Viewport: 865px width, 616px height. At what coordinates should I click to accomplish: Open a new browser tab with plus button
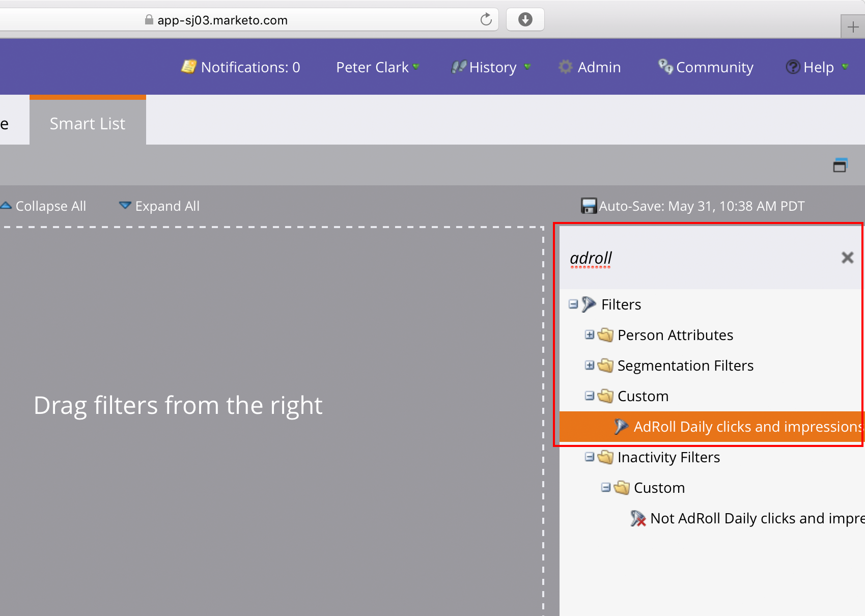point(853,26)
